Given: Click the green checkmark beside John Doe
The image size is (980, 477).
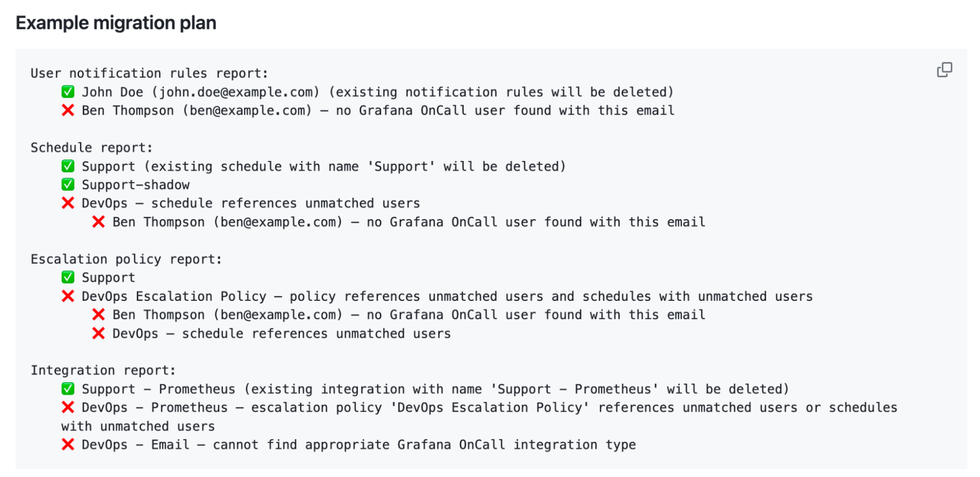Looking at the screenshot, I should tap(68, 92).
